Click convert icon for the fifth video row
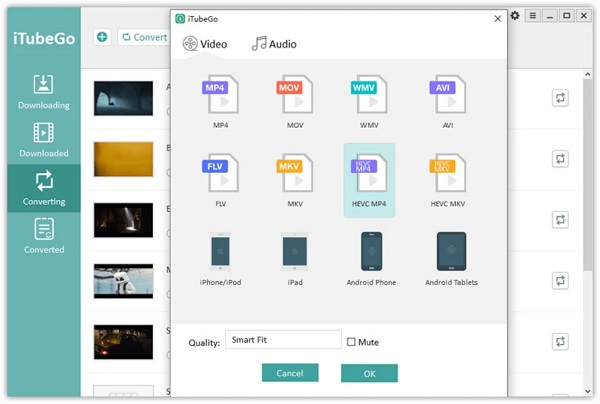This screenshot has height=404, width=600. point(560,341)
